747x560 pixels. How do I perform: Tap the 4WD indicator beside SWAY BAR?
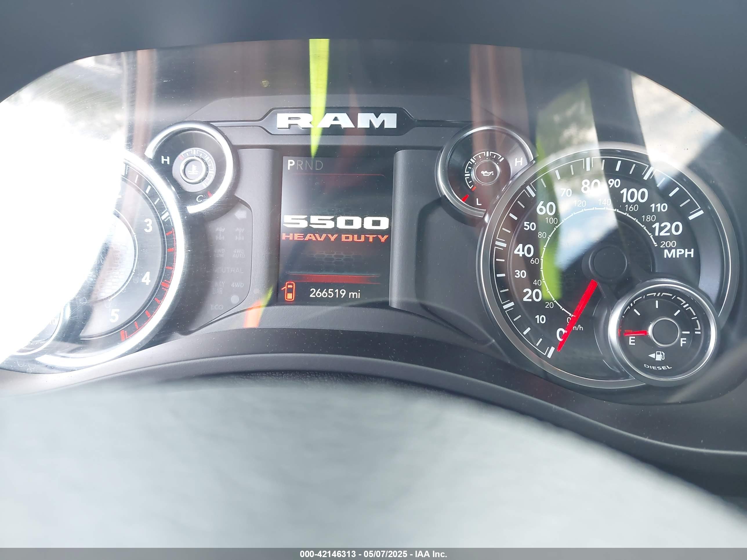[237, 285]
